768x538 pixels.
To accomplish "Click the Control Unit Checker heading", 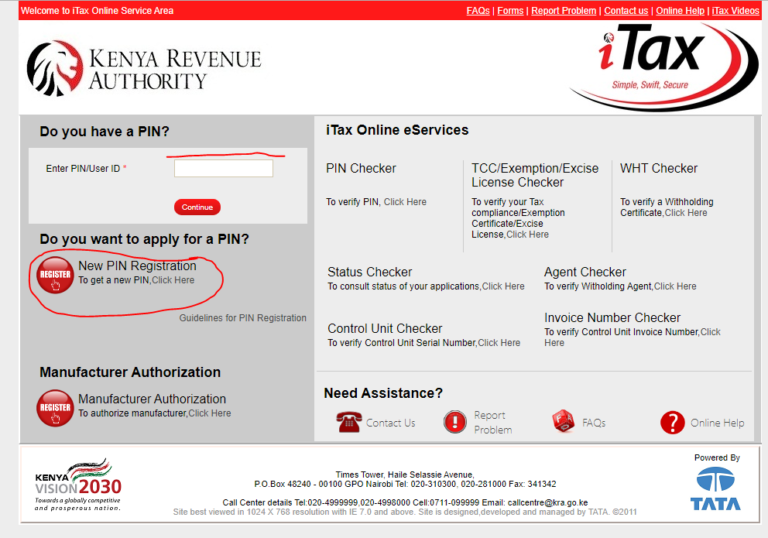I will click(385, 328).
